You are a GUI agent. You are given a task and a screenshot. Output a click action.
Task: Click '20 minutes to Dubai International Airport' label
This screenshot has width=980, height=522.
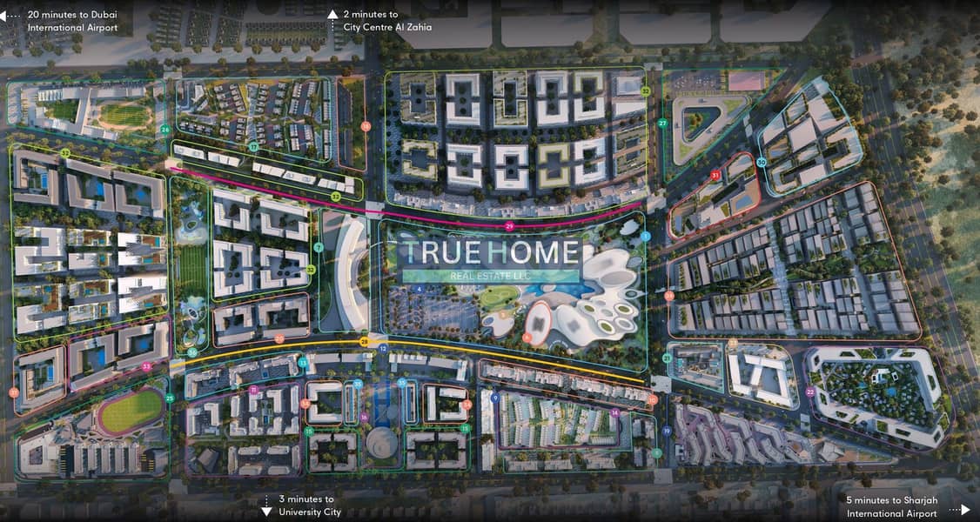[72, 21]
